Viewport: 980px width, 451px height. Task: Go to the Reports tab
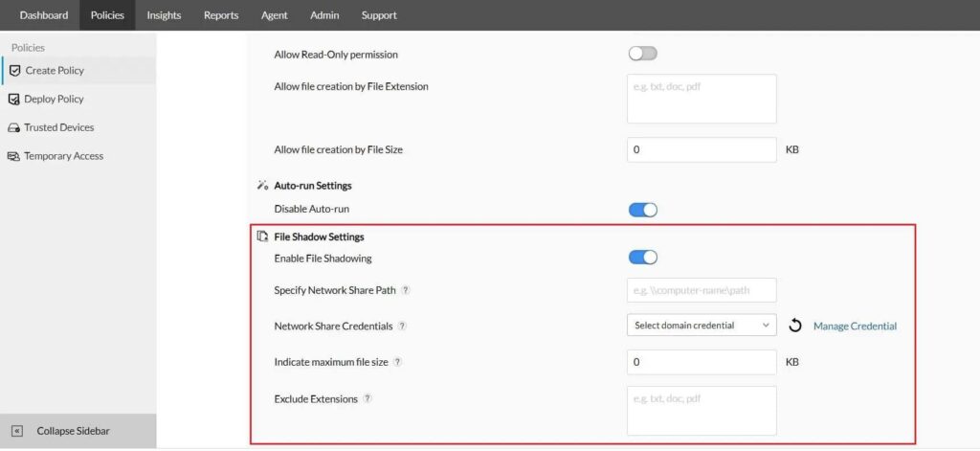pos(221,15)
